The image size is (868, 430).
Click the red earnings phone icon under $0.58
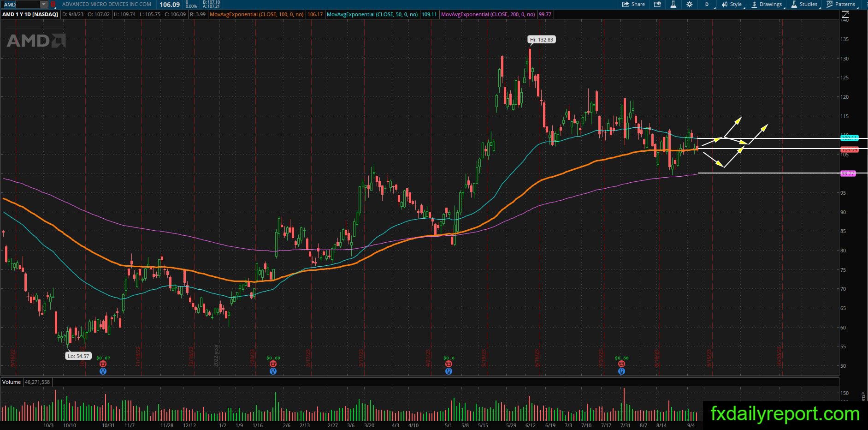pos(621,364)
